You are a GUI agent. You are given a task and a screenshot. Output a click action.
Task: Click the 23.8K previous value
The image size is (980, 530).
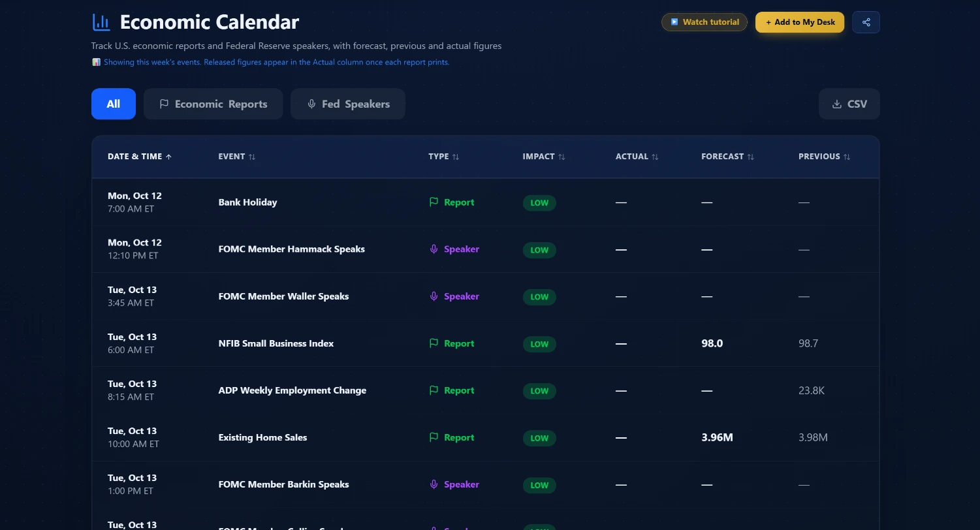pyautogui.click(x=812, y=390)
